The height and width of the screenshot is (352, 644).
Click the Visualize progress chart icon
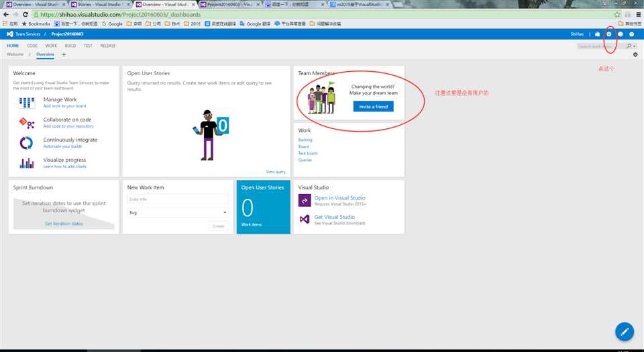coord(27,163)
